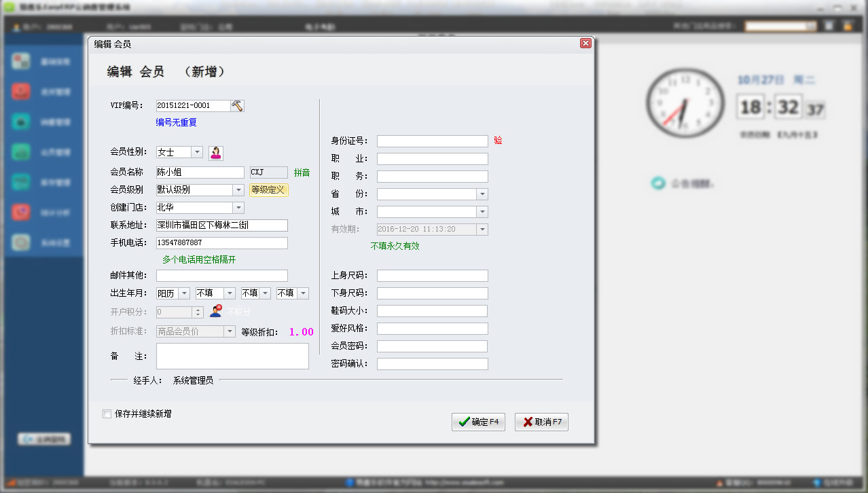Click the user icon next to 开户积分

point(216,312)
